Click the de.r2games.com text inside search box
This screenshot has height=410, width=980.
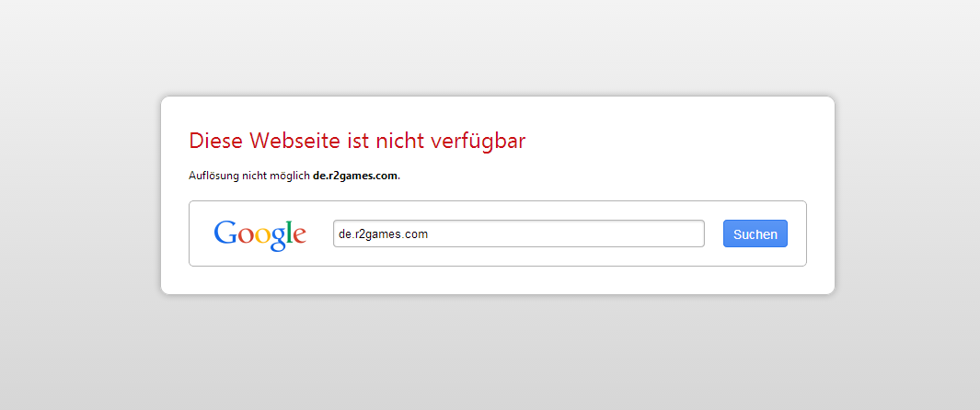tap(383, 234)
